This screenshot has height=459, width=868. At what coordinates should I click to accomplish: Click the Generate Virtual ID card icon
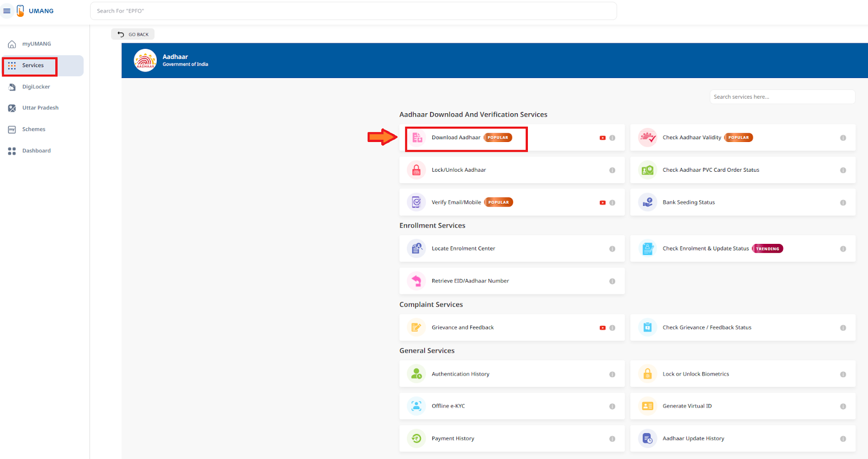click(x=647, y=406)
